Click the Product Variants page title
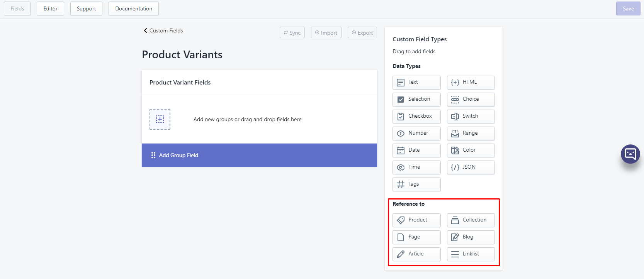Viewport: 644px width, 279px height. (x=182, y=55)
